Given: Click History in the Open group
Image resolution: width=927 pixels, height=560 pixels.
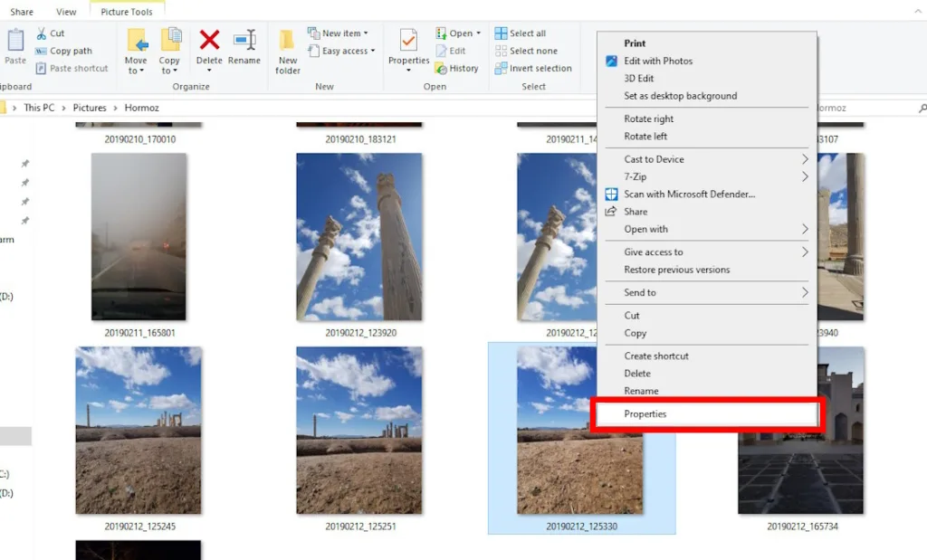Looking at the screenshot, I should click(x=457, y=68).
